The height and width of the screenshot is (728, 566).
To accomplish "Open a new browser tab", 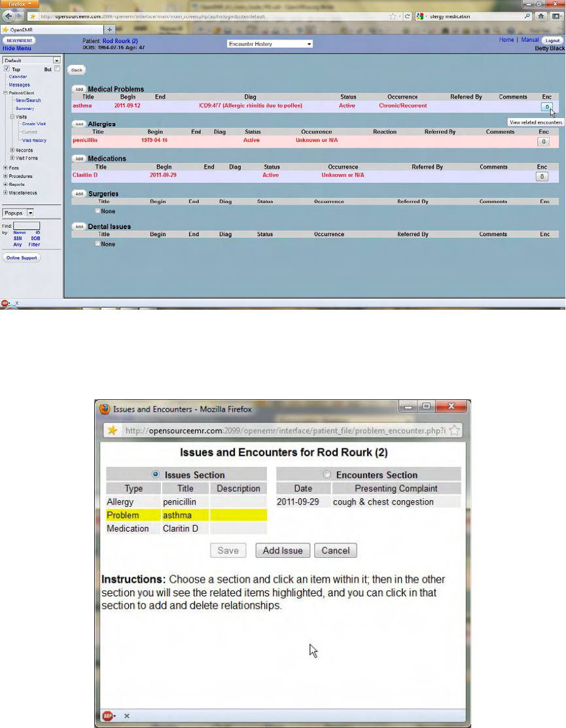I will tap(109, 29).
